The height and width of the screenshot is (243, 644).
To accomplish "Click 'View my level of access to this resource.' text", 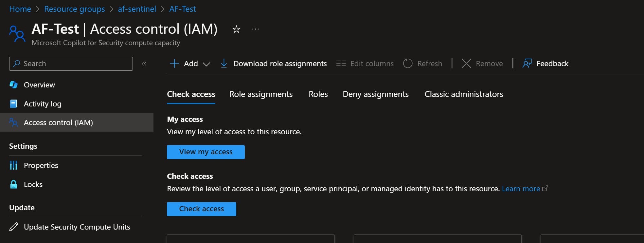I will pos(234,132).
